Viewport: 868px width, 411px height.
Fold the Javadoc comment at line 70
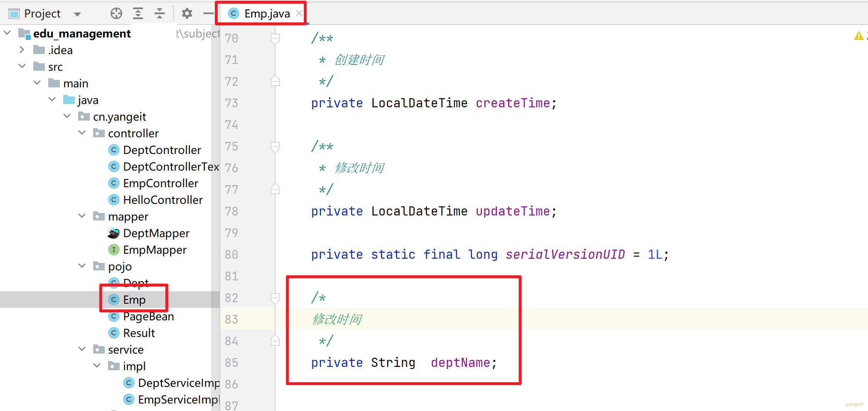275,39
